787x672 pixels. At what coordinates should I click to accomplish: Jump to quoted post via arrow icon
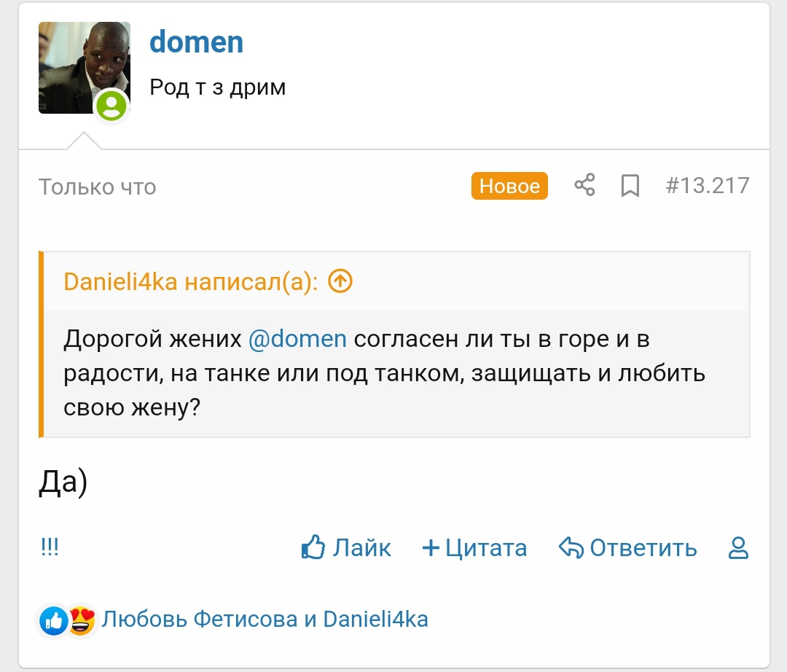click(x=340, y=281)
